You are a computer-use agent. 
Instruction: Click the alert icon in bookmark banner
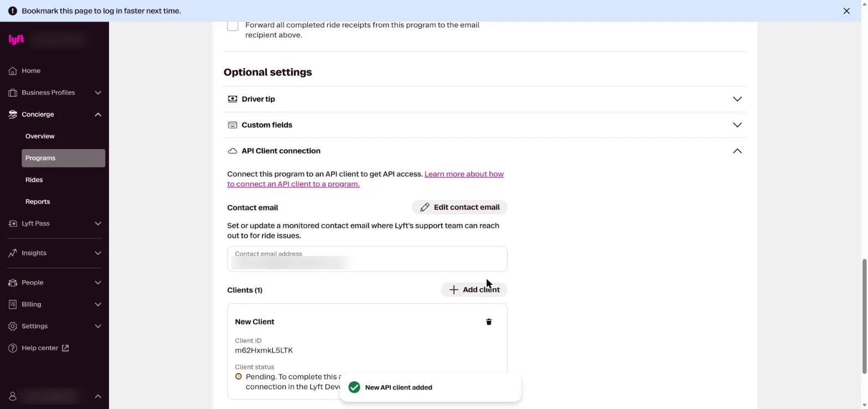coord(13,11)
